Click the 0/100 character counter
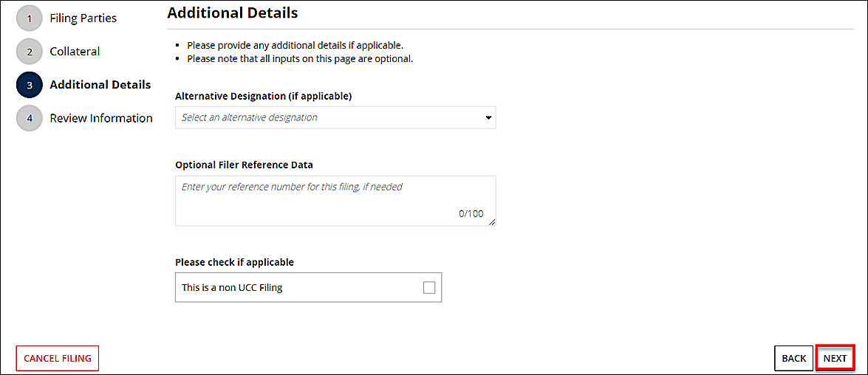The width and height of the screenshot is (868, 375). [x=471, y=214]
